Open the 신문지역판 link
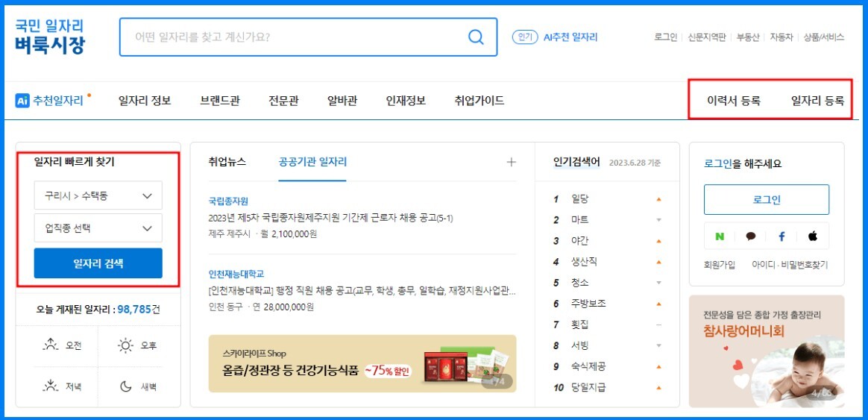Screen dimensions: 868x420 coord(706,37)
